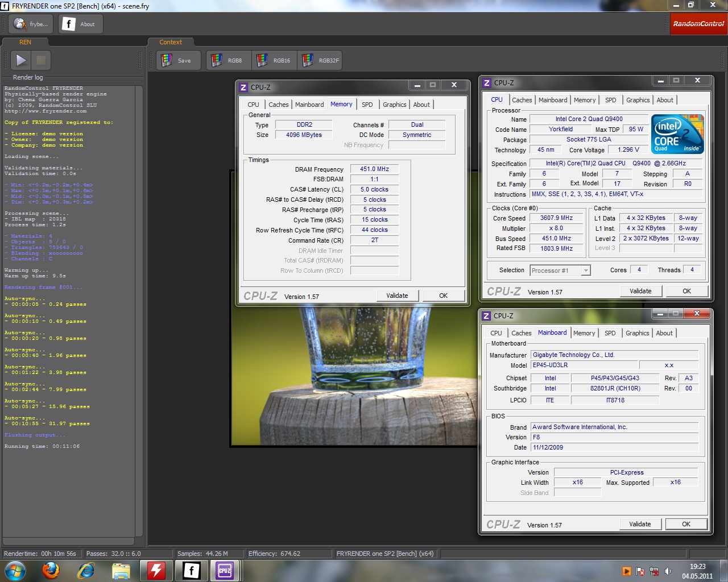The image size is (728, 582).
Task: Click OK in processor CPU-Z window
Action: pyautogui.click(x=686, y=291)
